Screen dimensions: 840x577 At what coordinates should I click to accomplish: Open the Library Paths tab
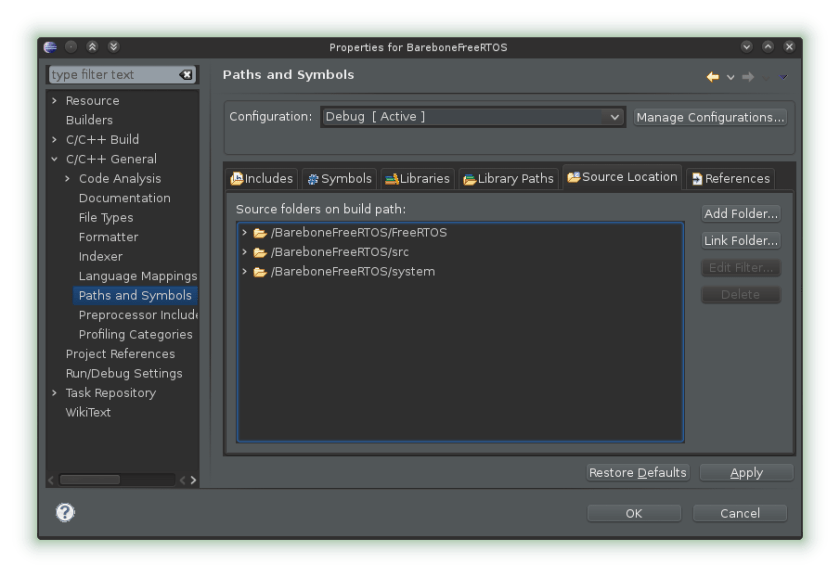(x=508, y=179)
